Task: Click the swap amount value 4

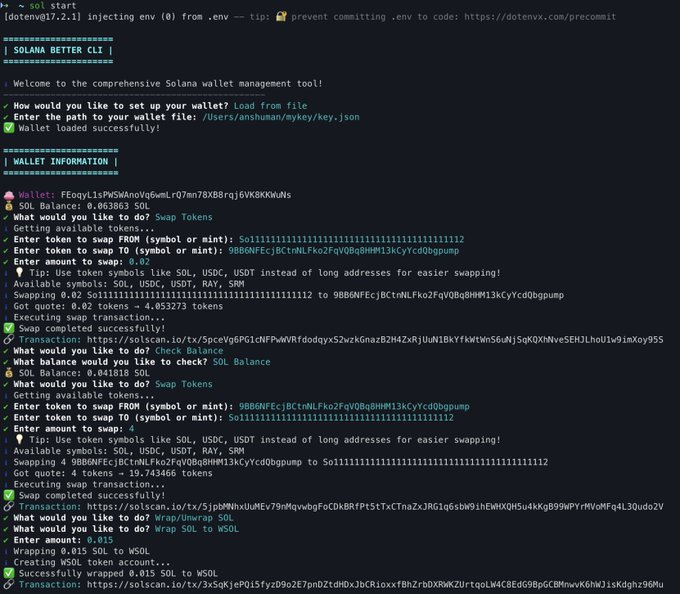Action: [x=131, y=429]
